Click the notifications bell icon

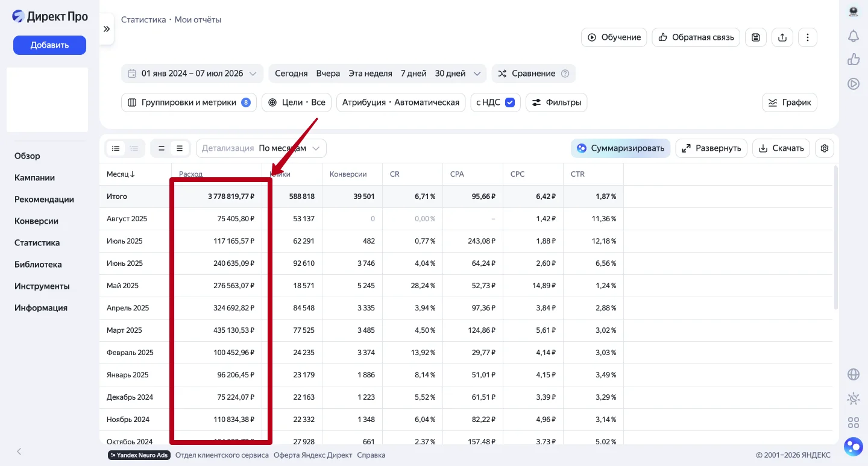coord(853,36)
